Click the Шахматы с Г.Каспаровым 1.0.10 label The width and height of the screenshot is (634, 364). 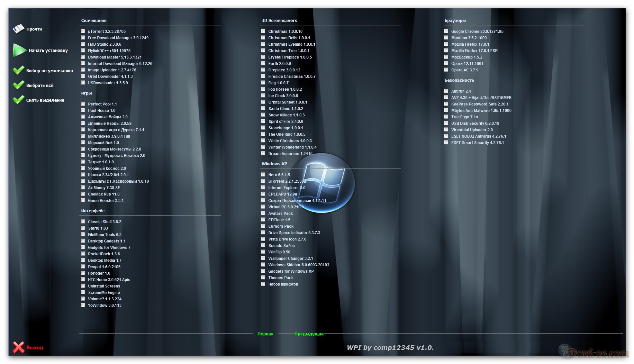click(118, 181)
